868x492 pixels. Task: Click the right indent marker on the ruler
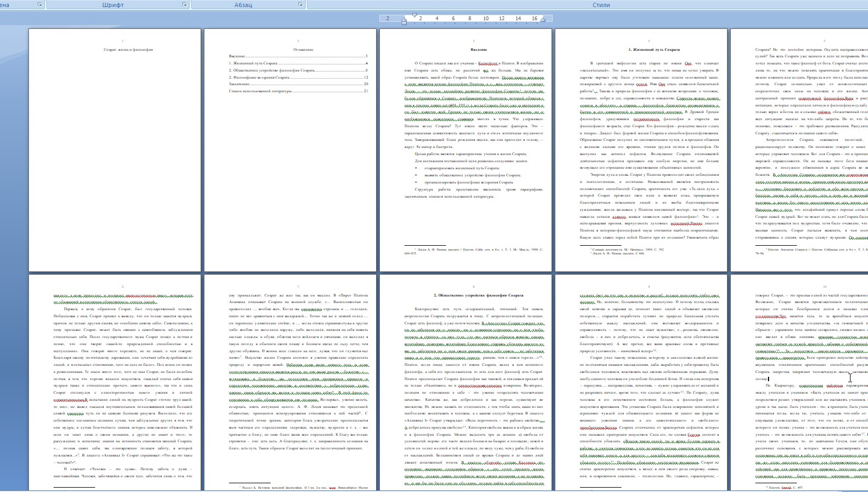tap(543, 20)
